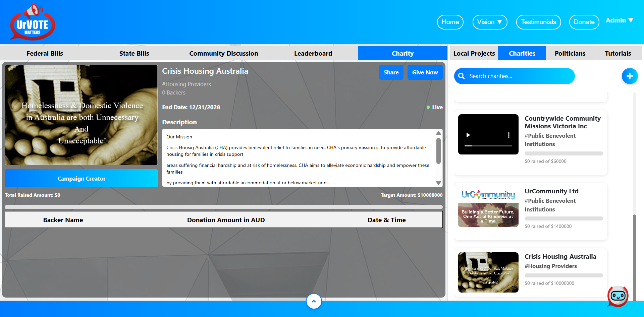This screenshot has height=317, width=644.
Task: Click 'Total Raised Amount: $0' text
Action: (x=33, y=195)
